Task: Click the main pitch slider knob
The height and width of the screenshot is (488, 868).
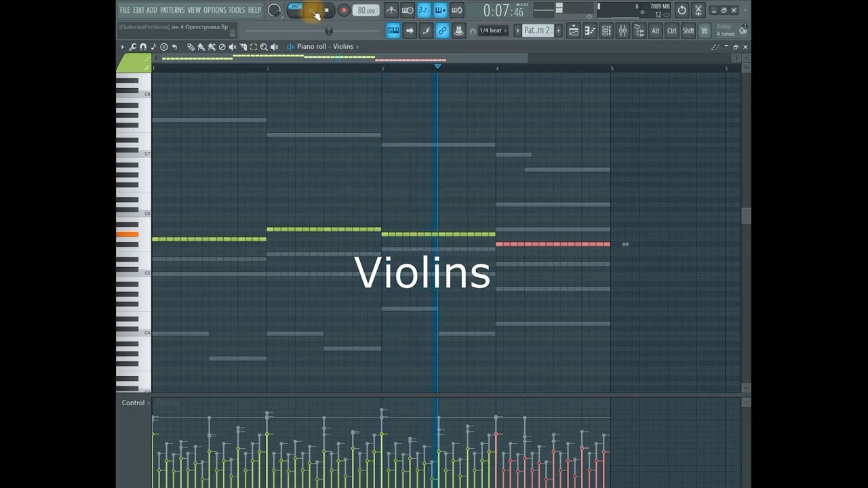Action: click(x=329, y=31)
